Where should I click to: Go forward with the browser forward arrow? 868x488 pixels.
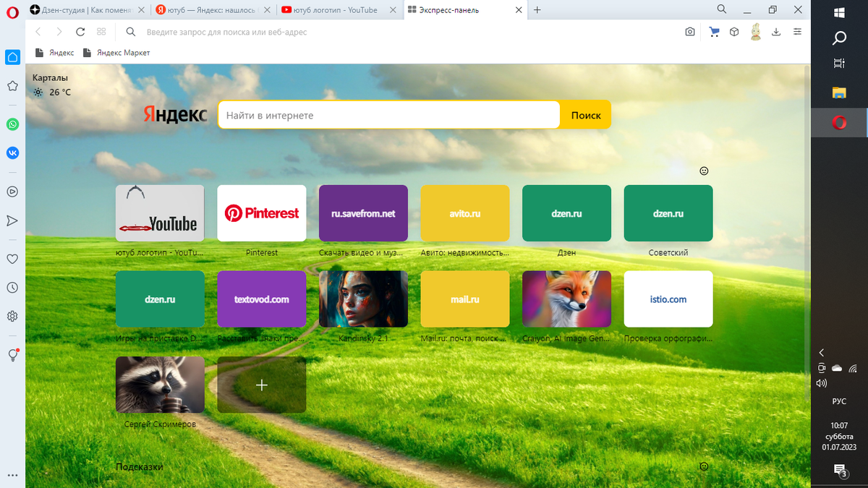click(x=59, y=32)
